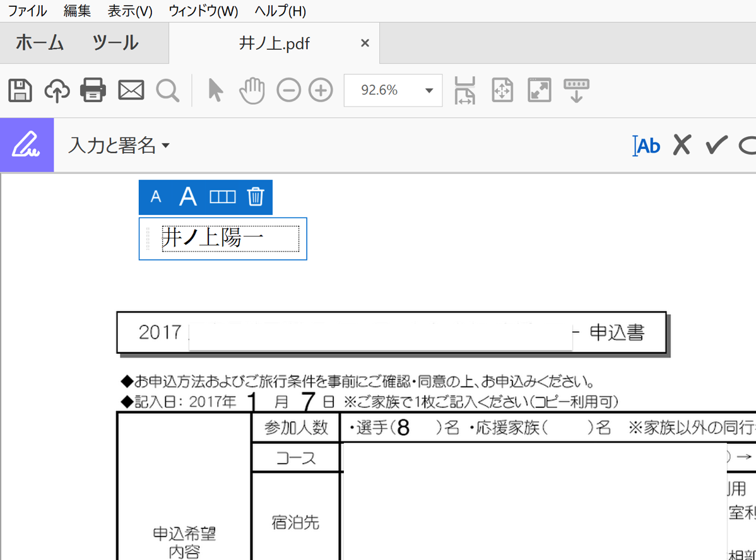
Task: Select the checkmark tool
Action: point(716,145)
